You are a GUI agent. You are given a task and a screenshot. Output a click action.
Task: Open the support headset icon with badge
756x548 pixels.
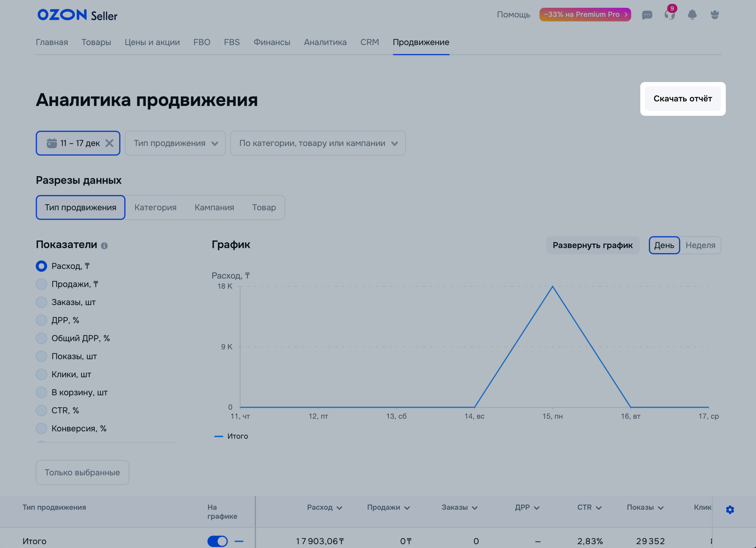(669, 15)
